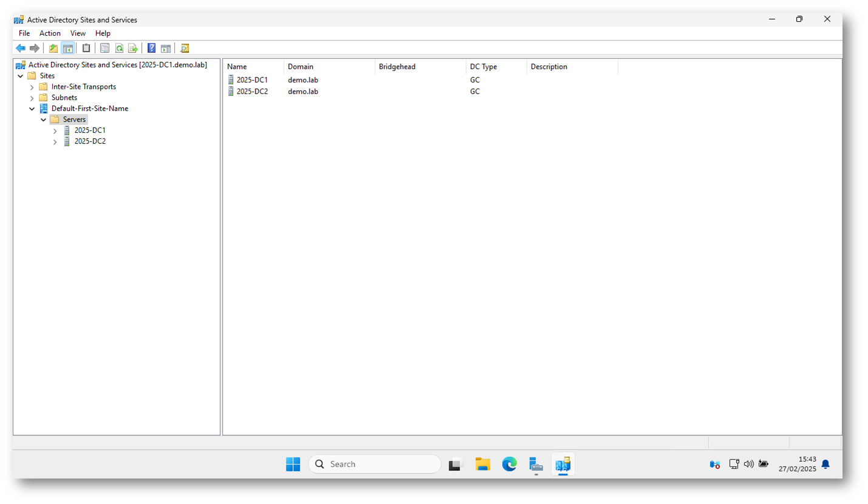Sort by the Domain column header

tap(330, 67)
